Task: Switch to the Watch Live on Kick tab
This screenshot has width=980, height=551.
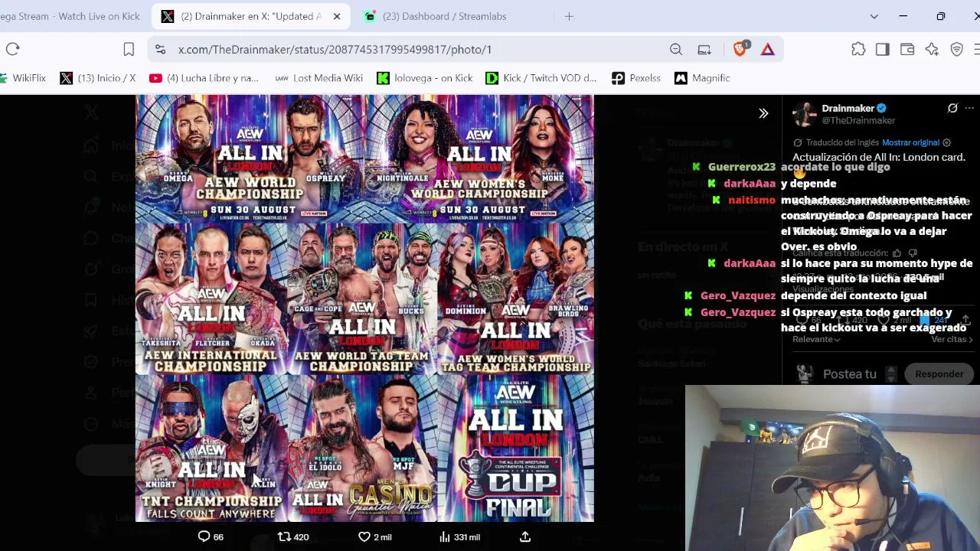Action: (72, 16)
